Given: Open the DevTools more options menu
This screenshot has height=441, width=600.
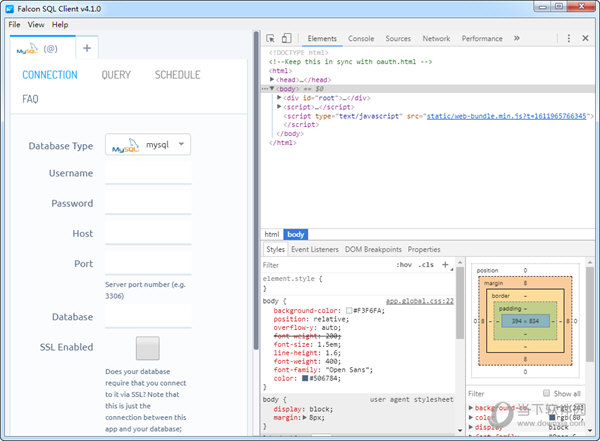Looking at the screenshot, I should coord(569,38).
